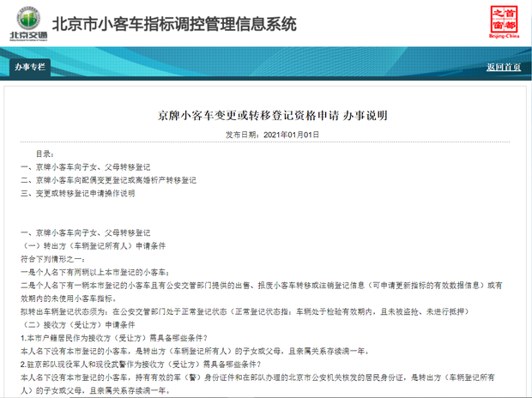Click the line 一是个人名下有两辆以上本市登记的小客车

click(95, 272)
